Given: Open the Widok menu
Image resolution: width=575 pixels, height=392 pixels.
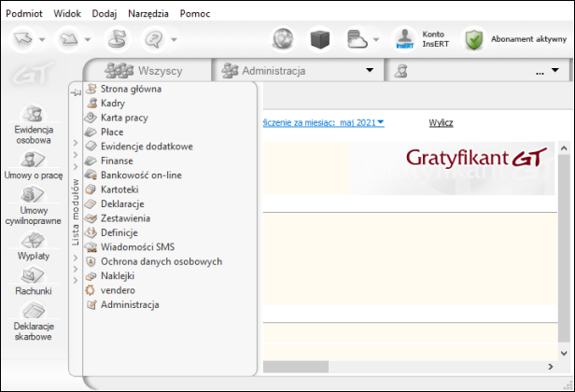Looking at the screenshot, I should pyautogui.click(x=67, y=14).
